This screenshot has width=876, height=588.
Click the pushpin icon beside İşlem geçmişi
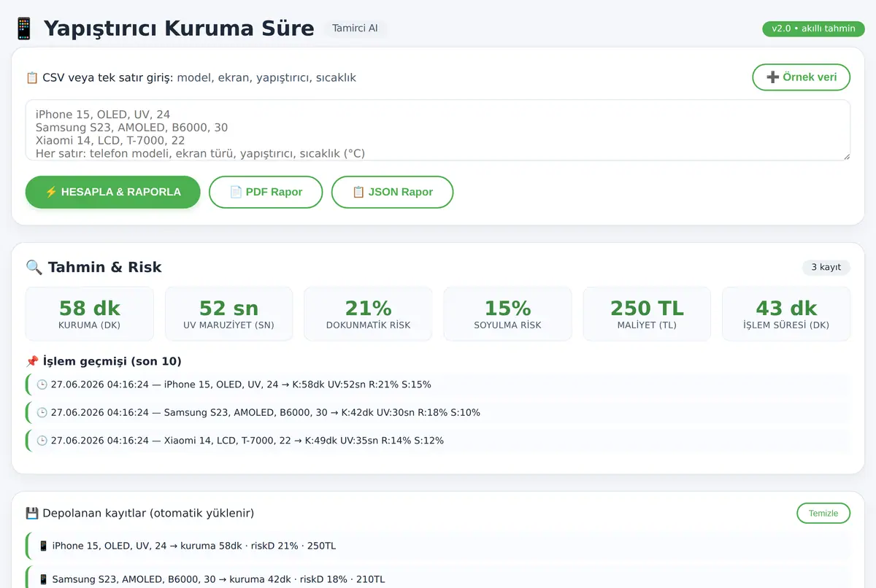click(x=32, y=361)
